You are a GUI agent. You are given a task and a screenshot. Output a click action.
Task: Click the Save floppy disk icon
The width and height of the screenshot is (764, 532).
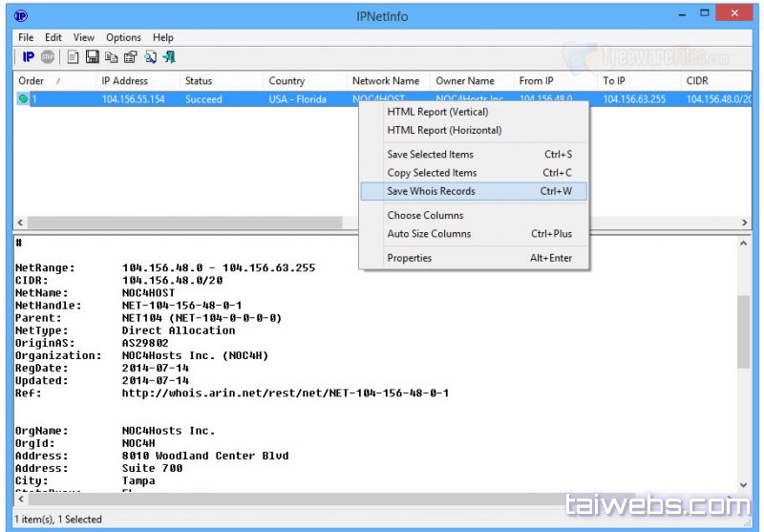point(93,57)
